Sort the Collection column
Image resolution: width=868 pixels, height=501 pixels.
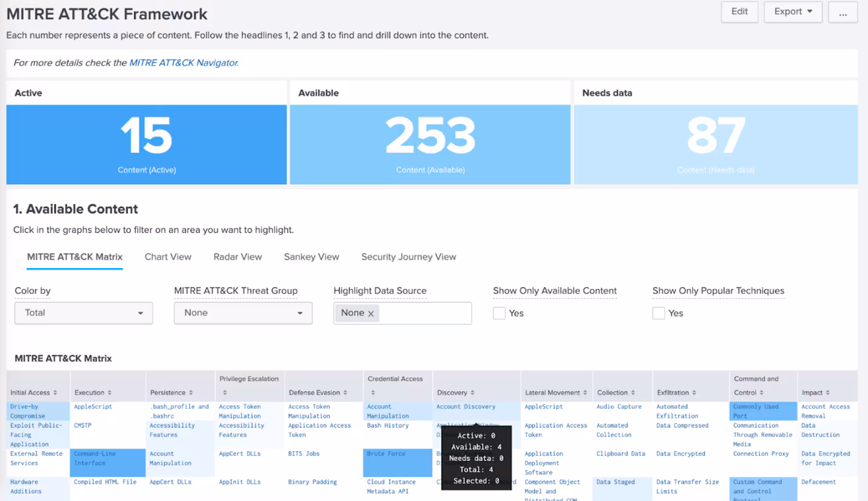coord(634,392)
